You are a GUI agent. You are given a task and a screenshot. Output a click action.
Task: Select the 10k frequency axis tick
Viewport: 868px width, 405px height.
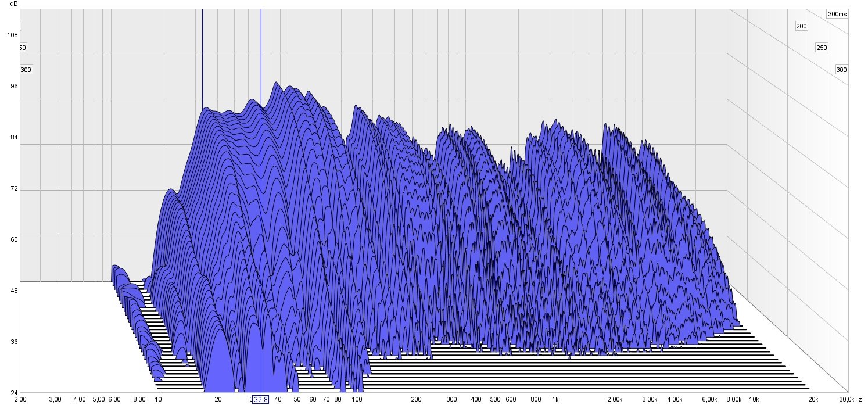pos(754,400)
